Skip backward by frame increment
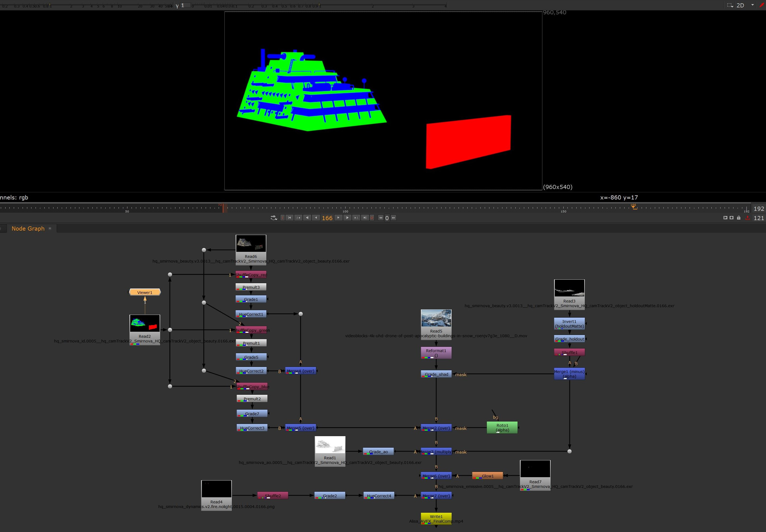The image size is (766, 532). [x=381, y=218]
